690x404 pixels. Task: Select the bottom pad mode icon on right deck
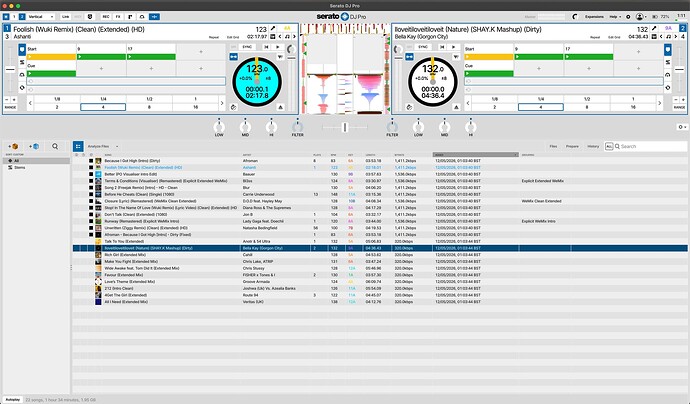click(x=668, y=87)
